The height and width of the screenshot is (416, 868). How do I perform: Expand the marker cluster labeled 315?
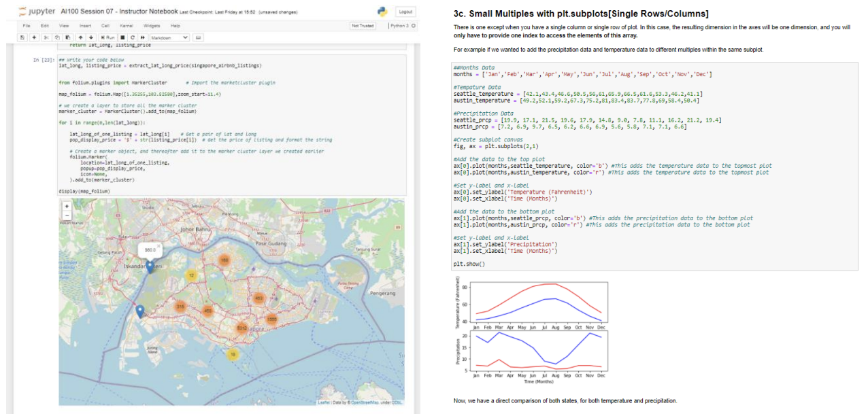(x=180, y=307)
